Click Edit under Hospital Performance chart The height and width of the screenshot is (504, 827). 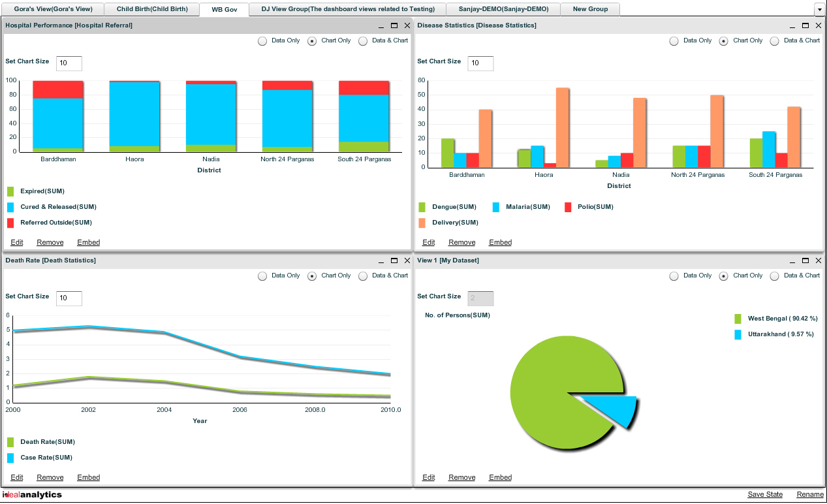(x=16, y=242)
